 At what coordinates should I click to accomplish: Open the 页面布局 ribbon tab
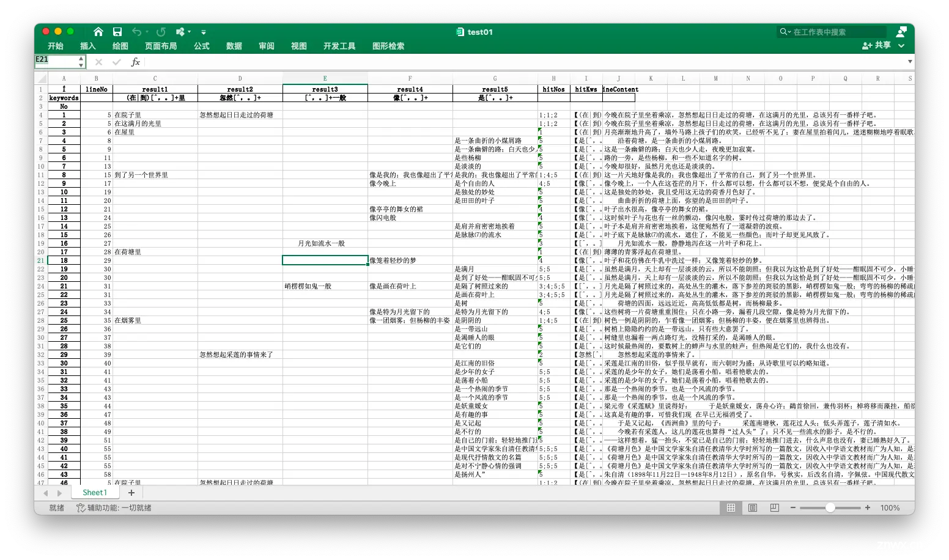click(161, 46)
